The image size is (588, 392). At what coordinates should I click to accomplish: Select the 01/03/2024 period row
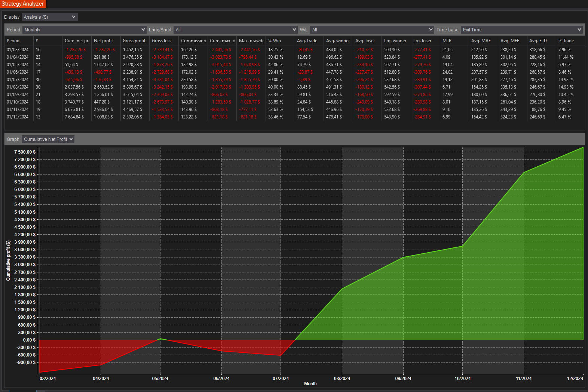(x=295, y=50)
